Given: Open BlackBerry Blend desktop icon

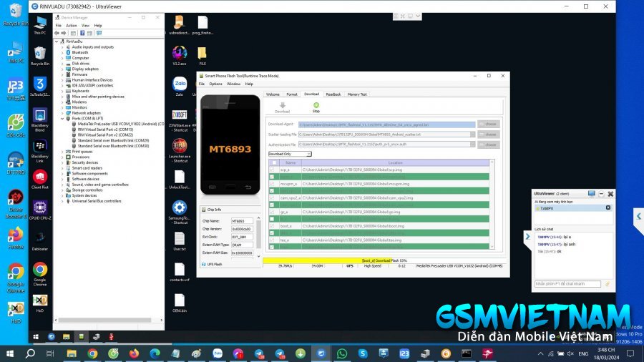Looking at the screenshot, I should (40, 120).
